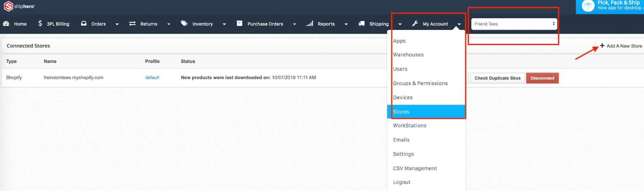The height and width of the screenshot is (191, 644).
Task: Click the Reports bar chart icon
Action: (310, 23)
